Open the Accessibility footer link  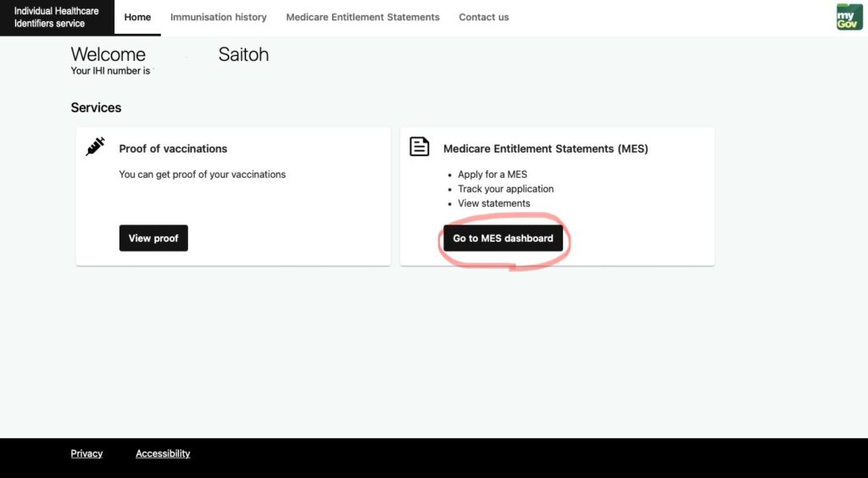(x=163, y=453)
